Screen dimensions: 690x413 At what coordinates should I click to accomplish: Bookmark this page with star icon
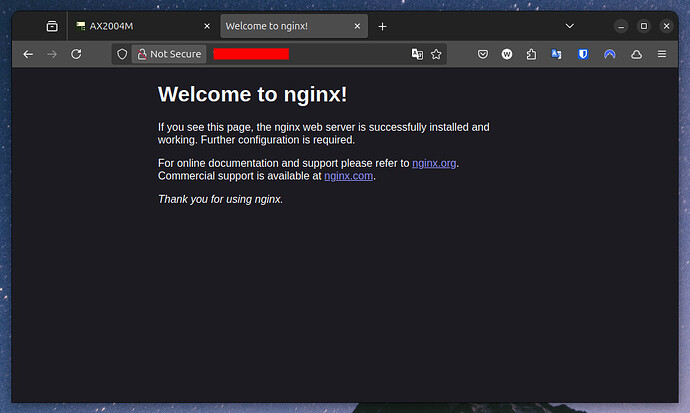(x=436, y=54)
